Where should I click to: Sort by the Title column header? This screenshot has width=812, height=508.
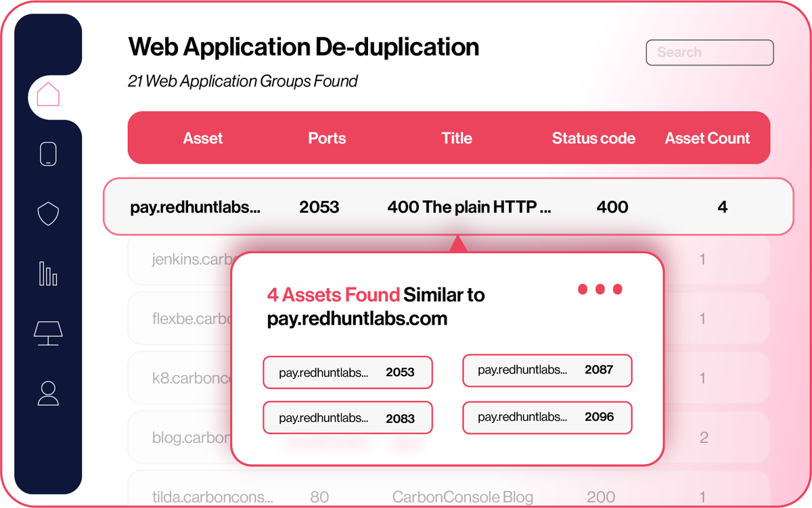[x=457, y=138]
